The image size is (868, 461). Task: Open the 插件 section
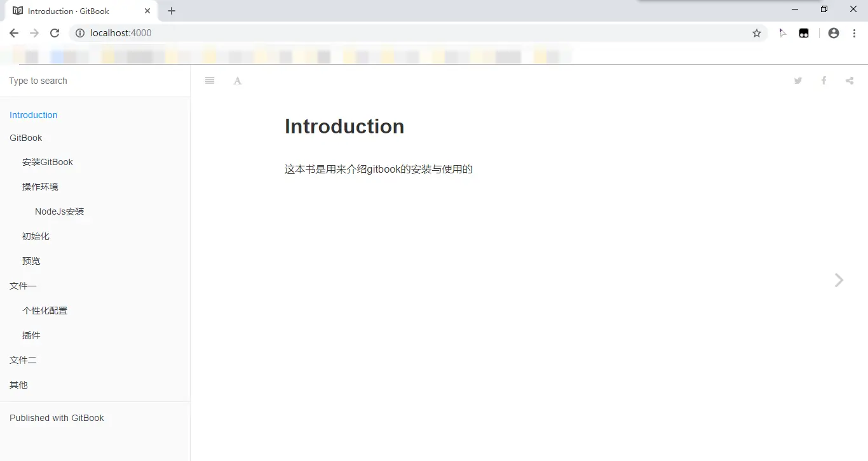click(x=31, y=335)
